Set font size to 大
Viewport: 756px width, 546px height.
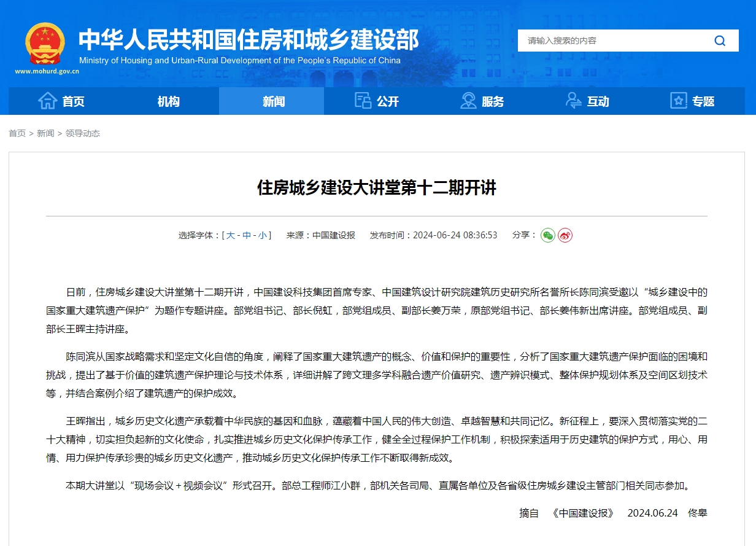click(x=231, y=235)
